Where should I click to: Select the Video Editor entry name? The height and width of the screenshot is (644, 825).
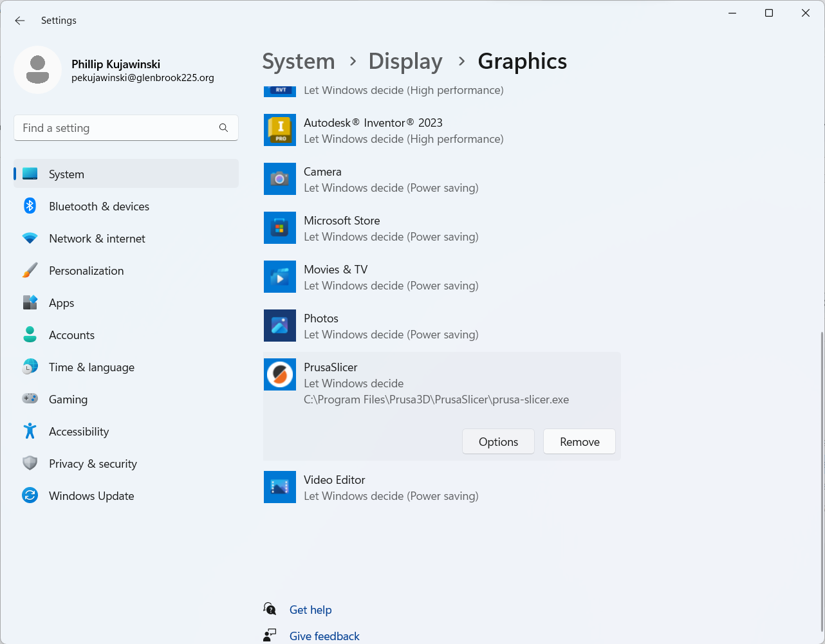click(335, 480)
